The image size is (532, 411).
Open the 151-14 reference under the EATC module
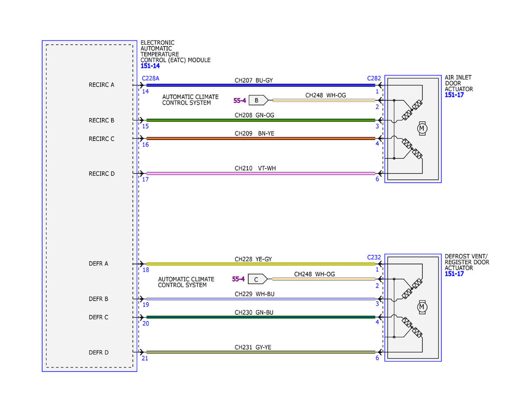click(x=150, y=66)
